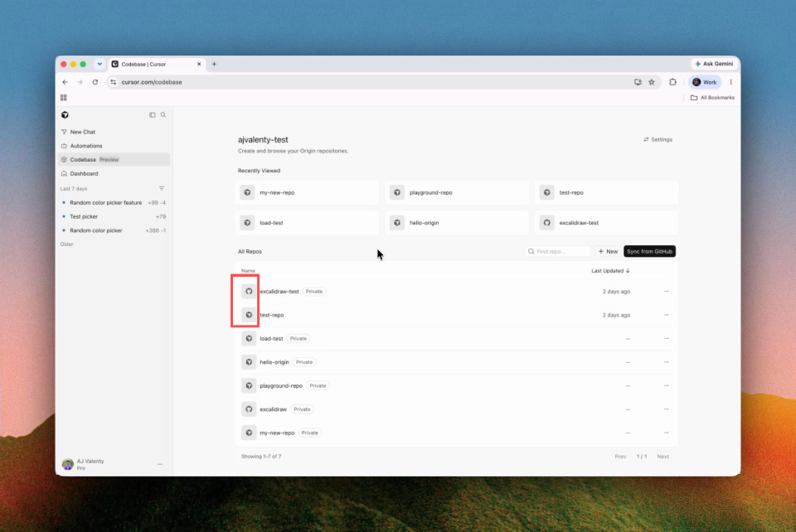This screenshot has width=796, height=532.
Task: Click Sync from GitHub button
Action: pos(649,252)
